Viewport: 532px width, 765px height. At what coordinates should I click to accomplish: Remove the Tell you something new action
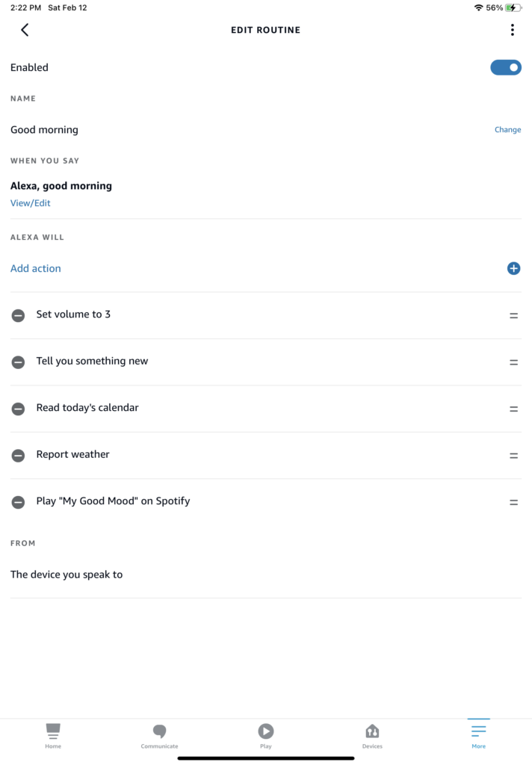point(18,362)
